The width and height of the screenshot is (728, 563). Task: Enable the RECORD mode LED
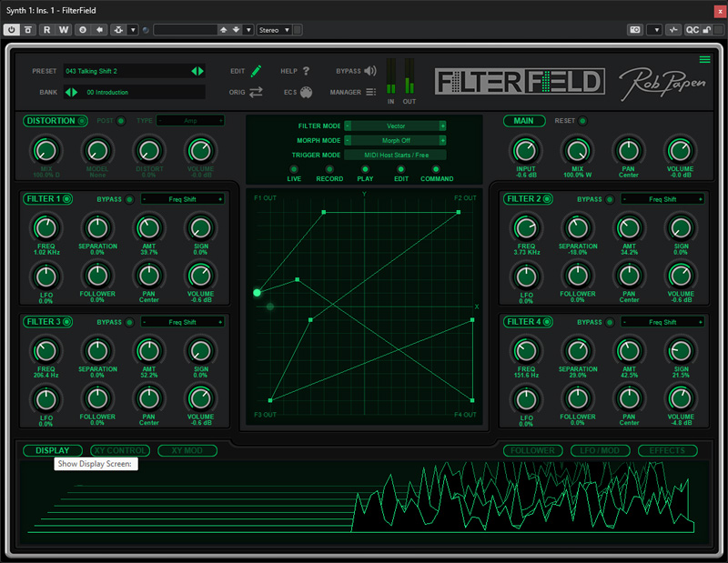[329, 169]
